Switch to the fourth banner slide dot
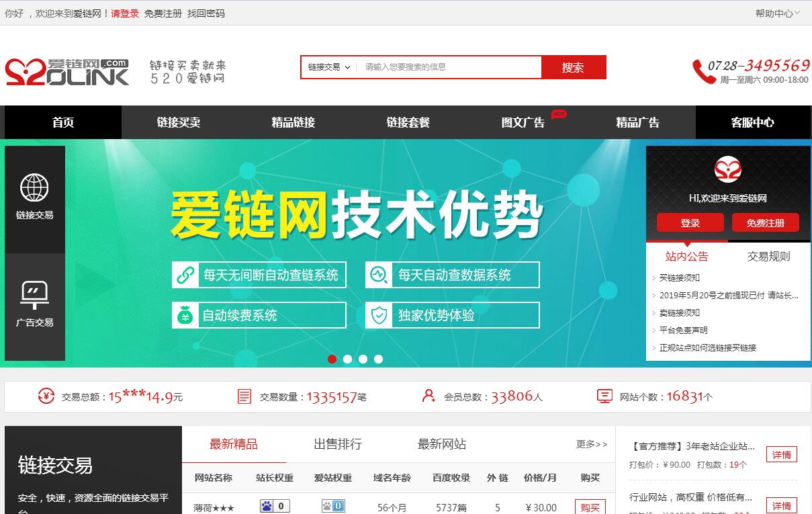Viewport: 812px width, 514px height. pos(378,359)
